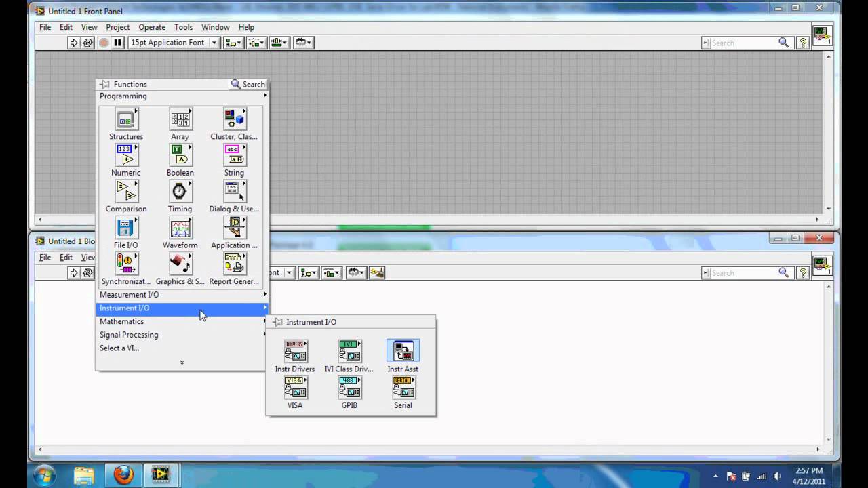Expand the Signal Processing category
This screenshot has width=868, height=488.
click(x=183, y=335)
